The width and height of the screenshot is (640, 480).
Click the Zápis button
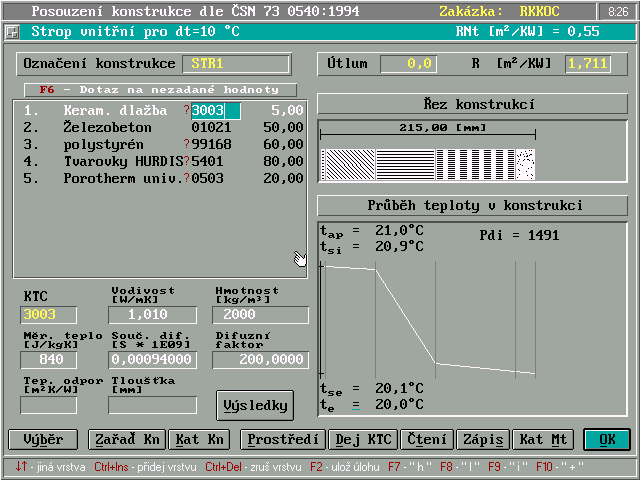click(482, 439)
